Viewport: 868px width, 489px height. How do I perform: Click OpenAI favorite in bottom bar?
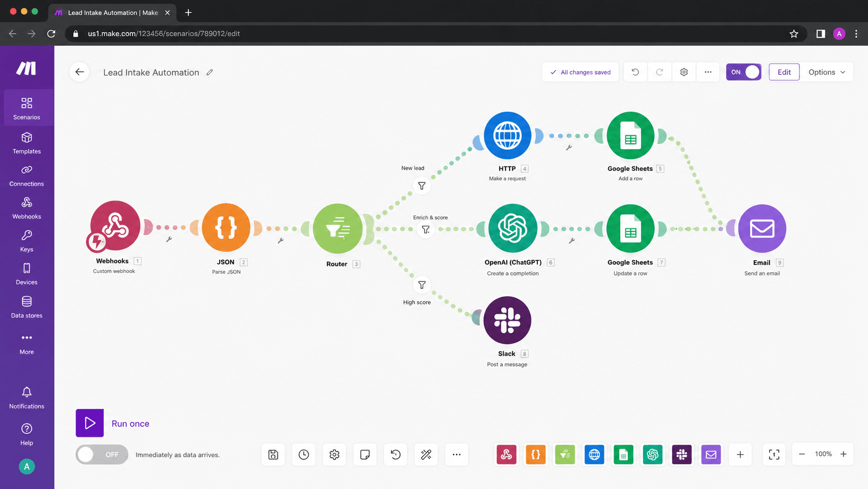click(653, 455)
